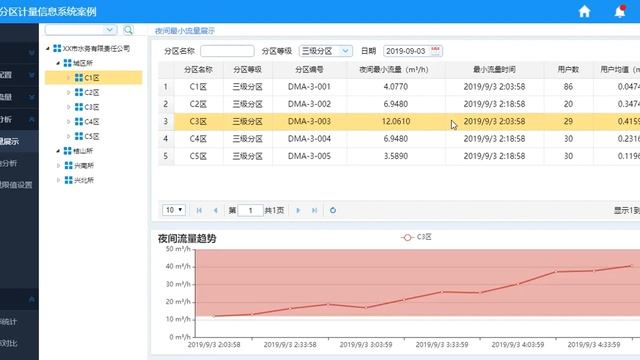
Task: Select the DMA-3-001 table cell
Action: pyautogui.click(x=309, y=87)
